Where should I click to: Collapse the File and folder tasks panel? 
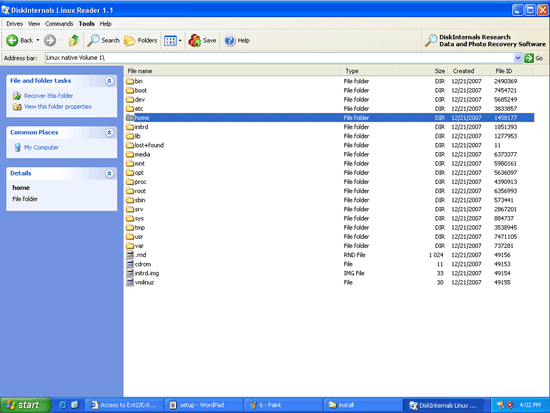coord(109,81)
